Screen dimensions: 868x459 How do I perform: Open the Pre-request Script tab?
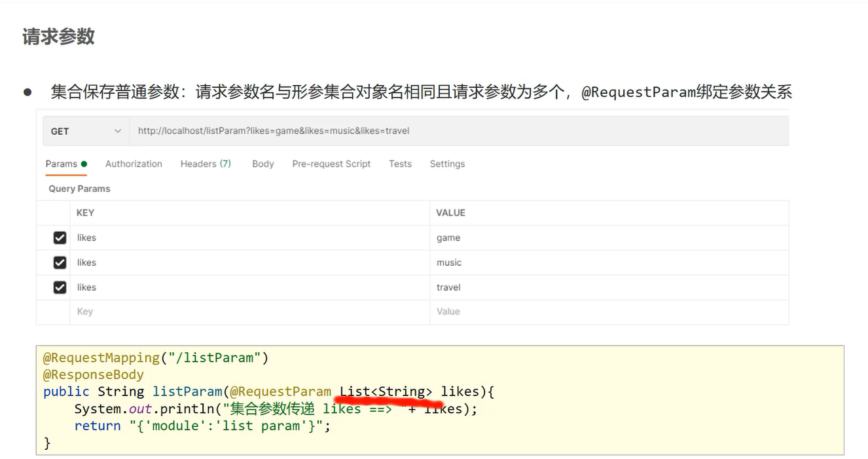pyautogui.click(x=331, y=164)
